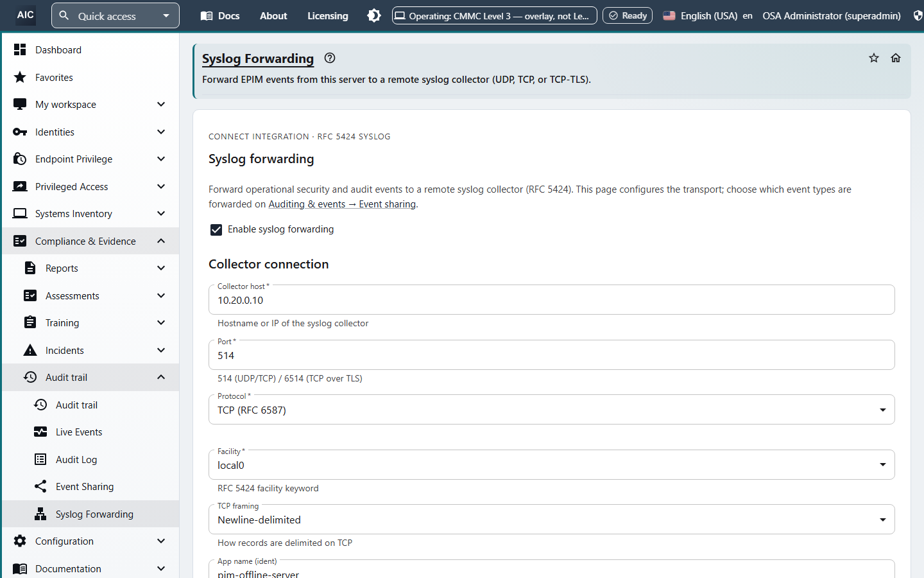Click the Privileged Access icon
This screenshot has height=578, width=924.
[x=20, y=186]
